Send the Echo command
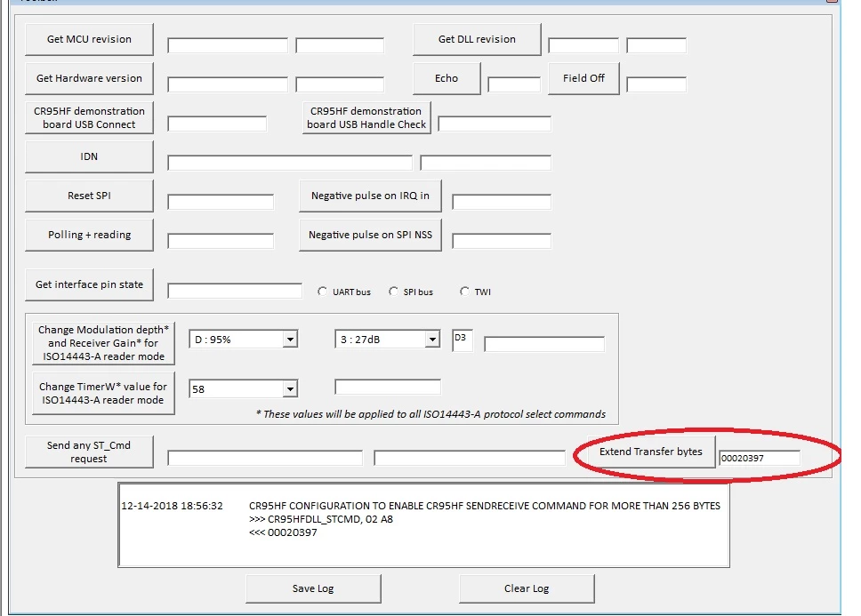This screenshot has width=861, height=616. [x=447, y=78]
